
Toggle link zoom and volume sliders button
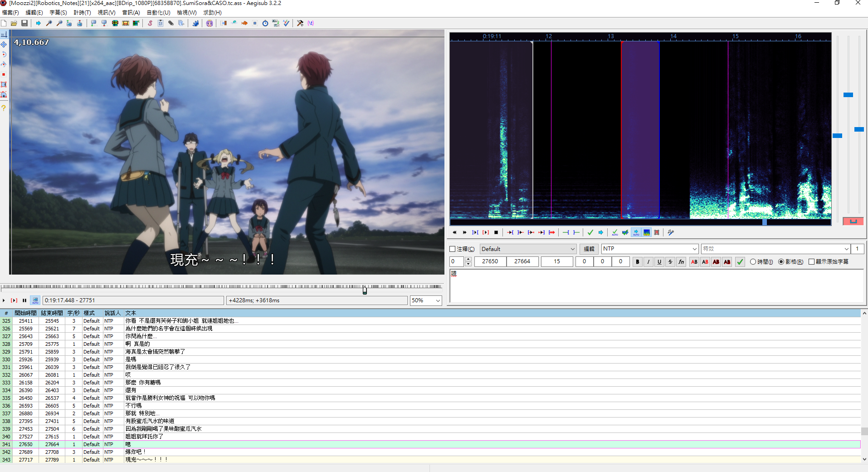[x=853, y=221]
